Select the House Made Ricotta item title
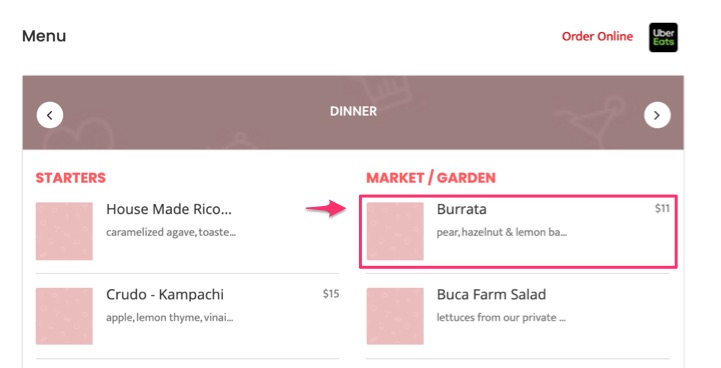This screenshot has width=721, height=368. pos(169,209)
